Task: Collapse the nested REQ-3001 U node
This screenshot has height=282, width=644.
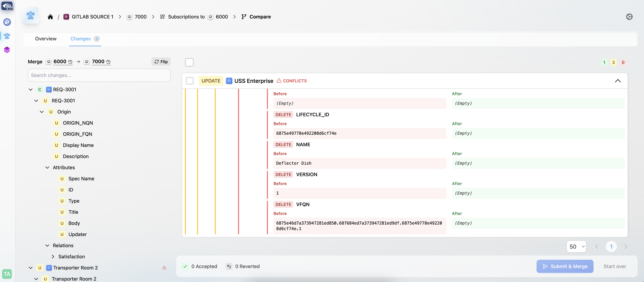Action: pos(36,101)
